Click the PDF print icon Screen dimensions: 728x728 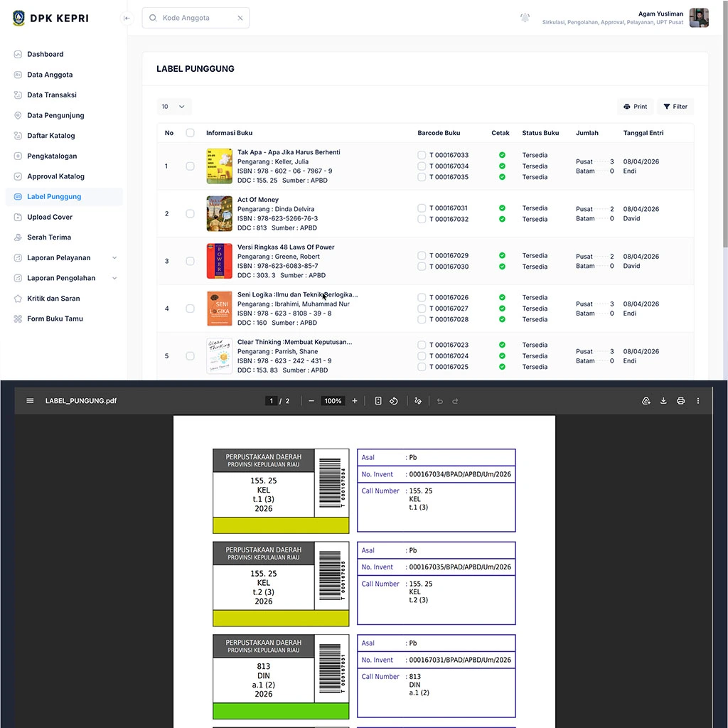(x=680, y=401)
